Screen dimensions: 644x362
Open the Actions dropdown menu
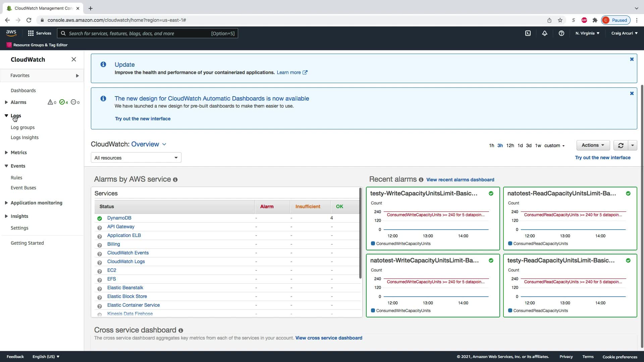(593, 145)
